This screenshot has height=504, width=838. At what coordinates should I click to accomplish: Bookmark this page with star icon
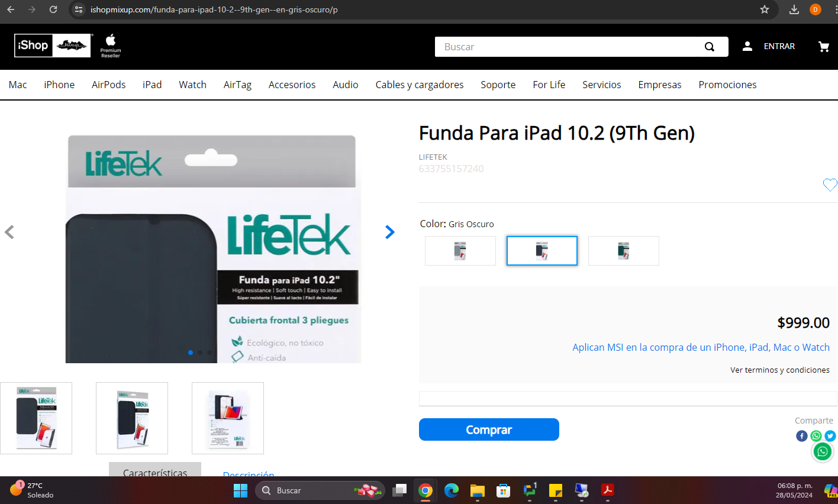pyautogui.click(x=765, y=9)
